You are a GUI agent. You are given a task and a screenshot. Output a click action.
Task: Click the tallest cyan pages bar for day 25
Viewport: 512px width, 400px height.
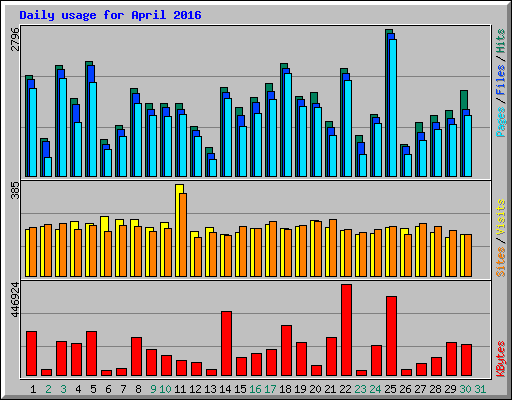393,108
